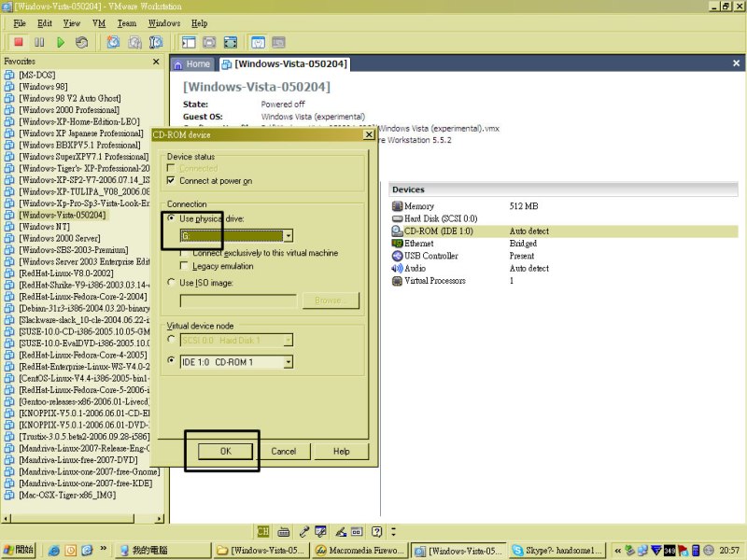
Task: Select the SCSI 0:0 Hard Disk radio button
Action: click(x=171, y=340)
